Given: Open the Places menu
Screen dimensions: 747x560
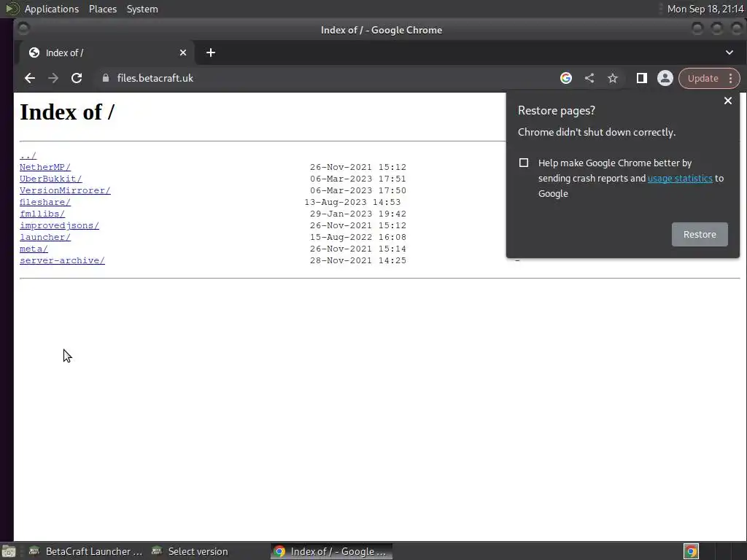Looking at the screenshot, I should (x=103, y=9).
